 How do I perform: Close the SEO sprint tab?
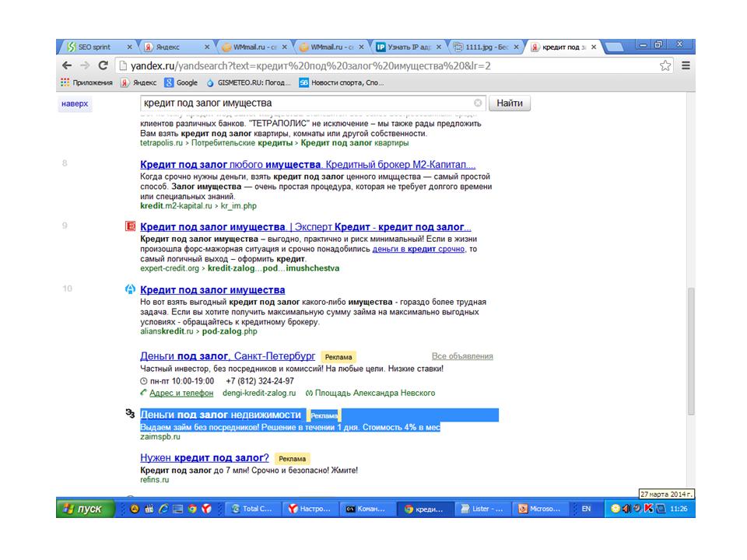point(130,47)
